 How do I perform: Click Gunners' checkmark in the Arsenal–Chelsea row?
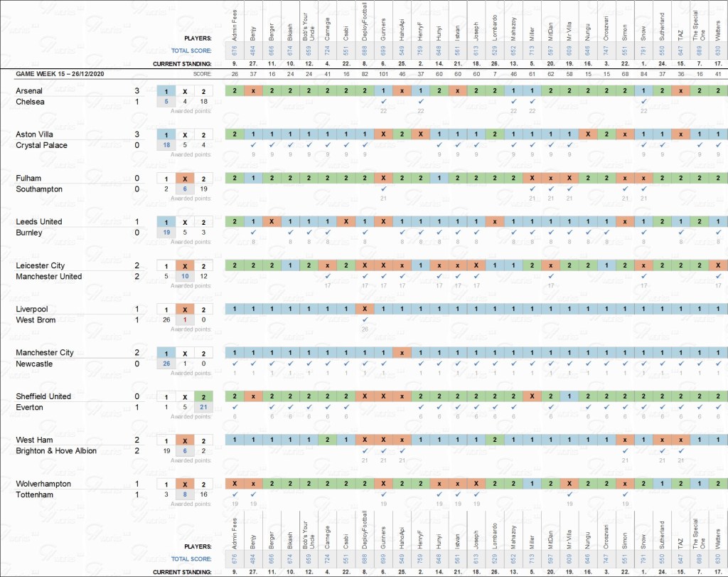383,102
